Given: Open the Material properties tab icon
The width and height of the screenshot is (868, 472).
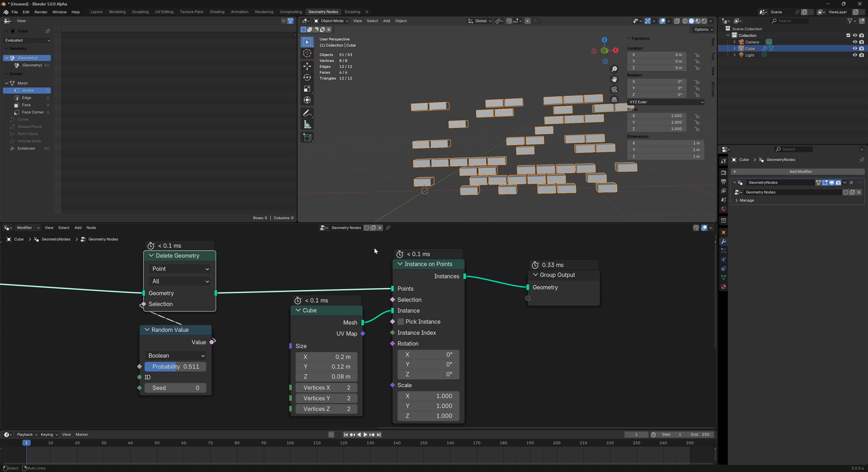Looking at the screenshot, I should pyautogui.click(x=723, y=287).
